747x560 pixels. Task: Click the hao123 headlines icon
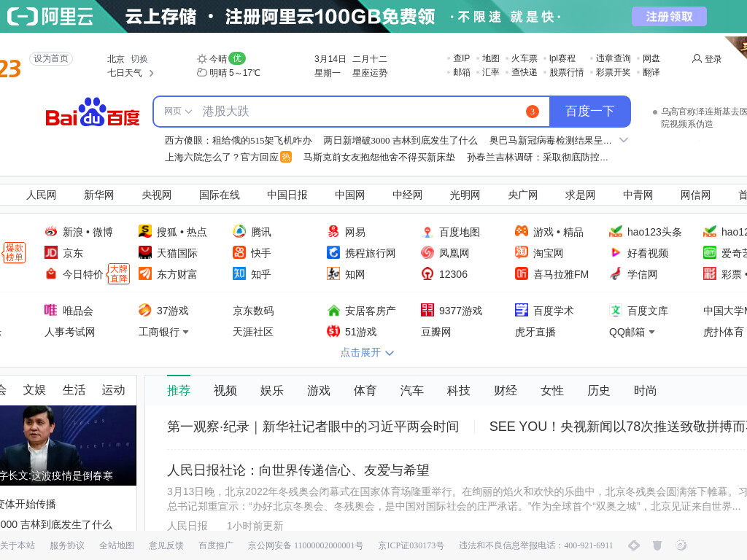coord(616,231)
